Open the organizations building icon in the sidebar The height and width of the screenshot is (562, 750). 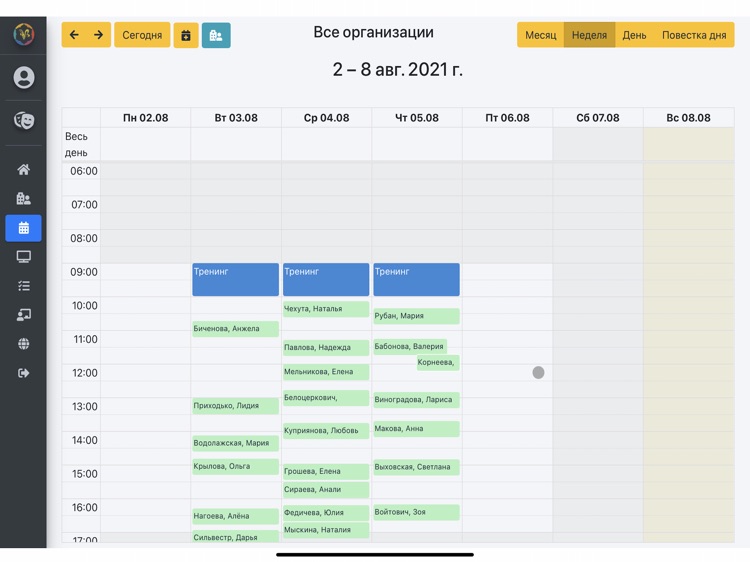[x=23, y=198]
